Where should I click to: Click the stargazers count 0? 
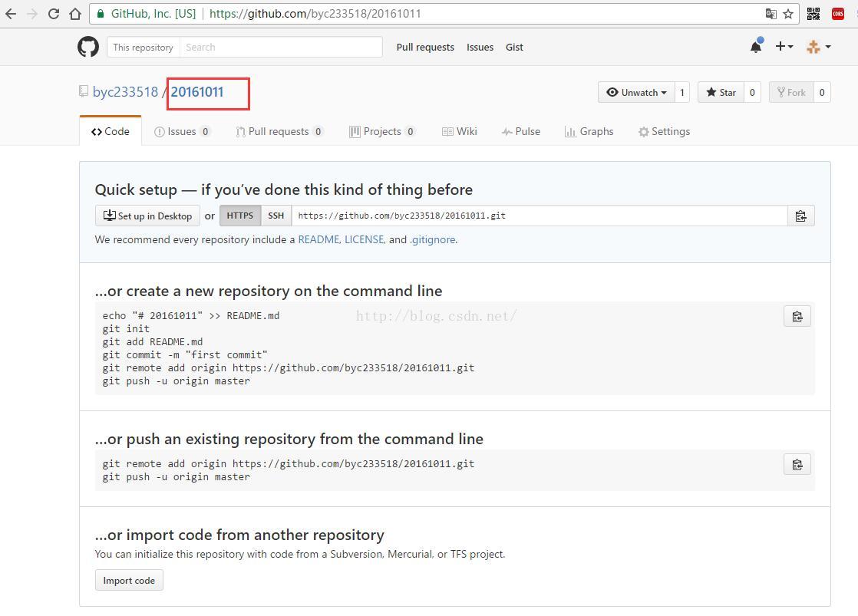click(752, 93)
